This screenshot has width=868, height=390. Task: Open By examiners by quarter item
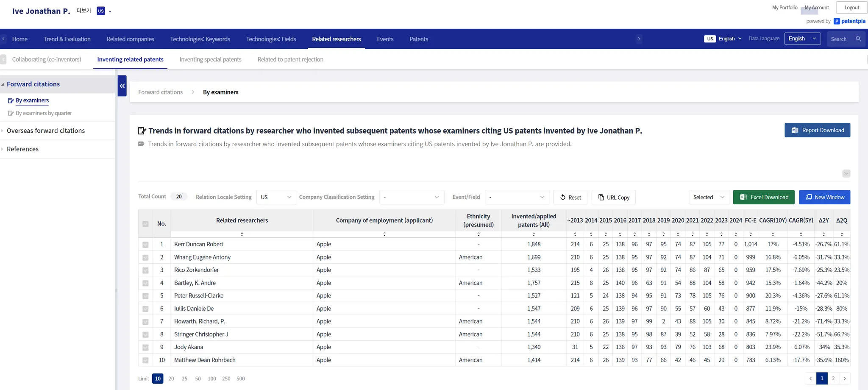pos(44,113)
